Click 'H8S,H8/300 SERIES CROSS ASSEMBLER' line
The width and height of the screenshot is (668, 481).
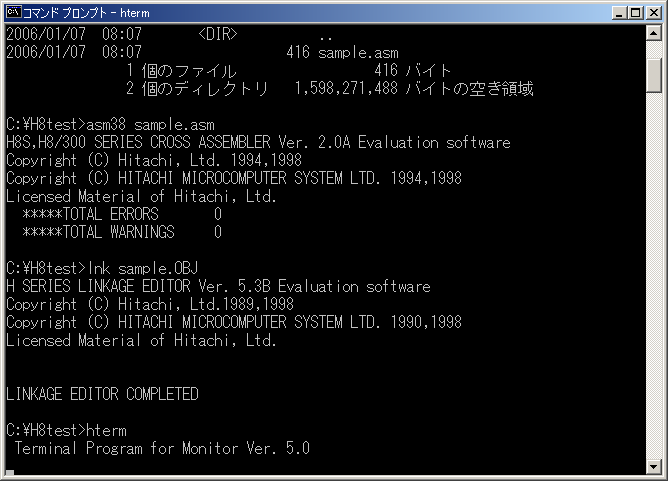point(258,142)
